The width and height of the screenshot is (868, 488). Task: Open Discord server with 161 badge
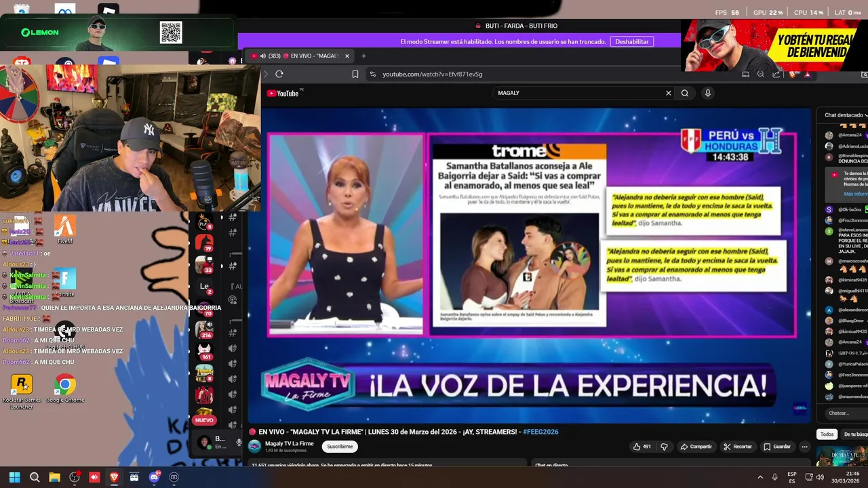pos(204,351)
